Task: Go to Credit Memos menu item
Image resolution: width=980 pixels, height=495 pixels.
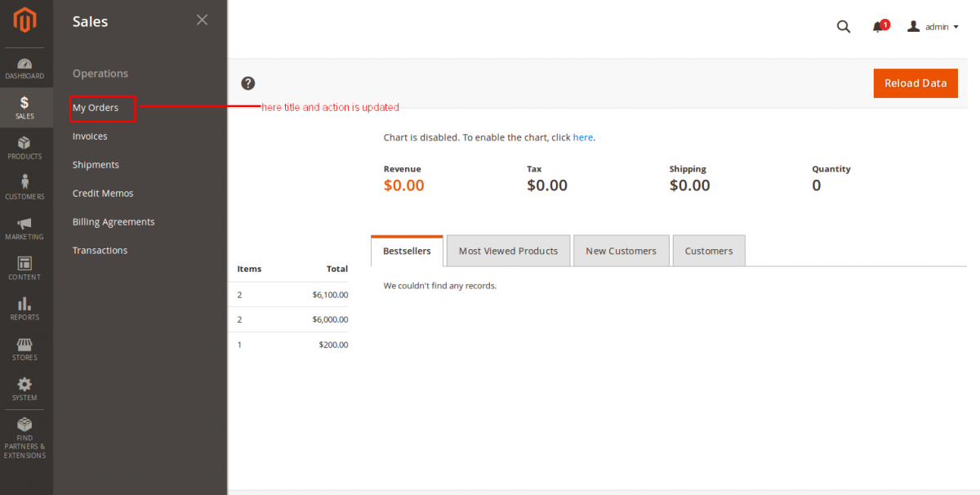Action: pos(103,194)
